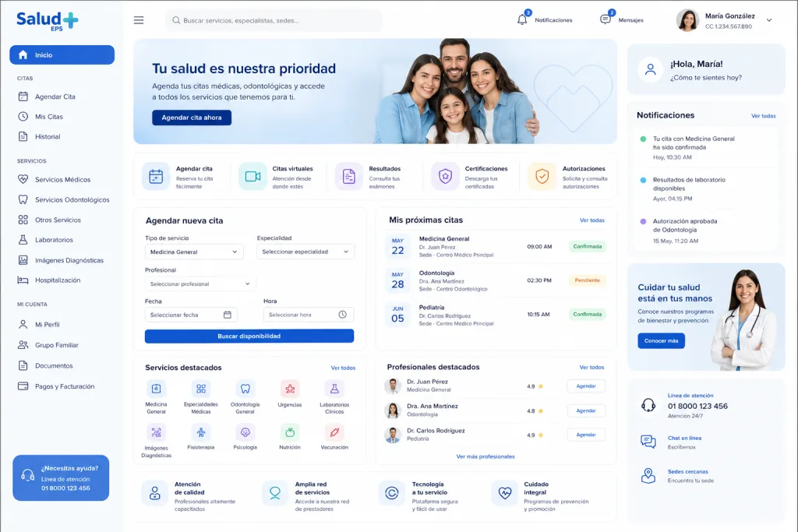The height and width of the screenshot is (532, 798).
Task: Expand the María González account chevron
Action: [x=769, y=20]
